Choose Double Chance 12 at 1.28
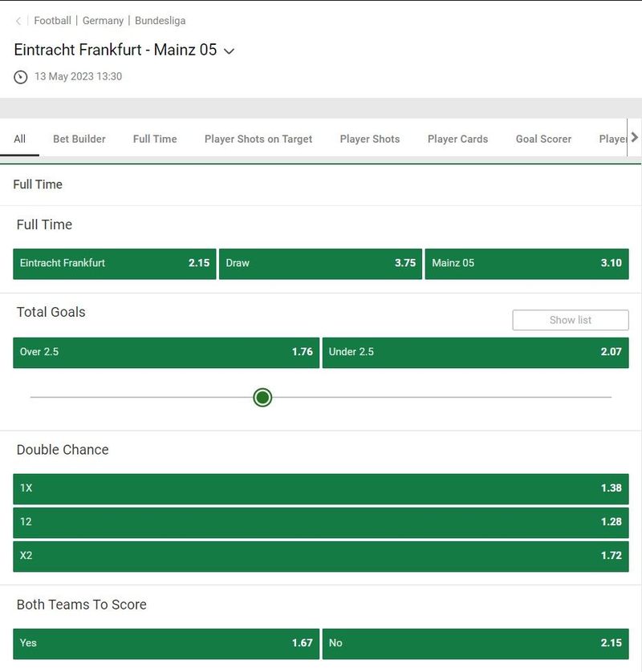642x672 pixels. [321, 522]
